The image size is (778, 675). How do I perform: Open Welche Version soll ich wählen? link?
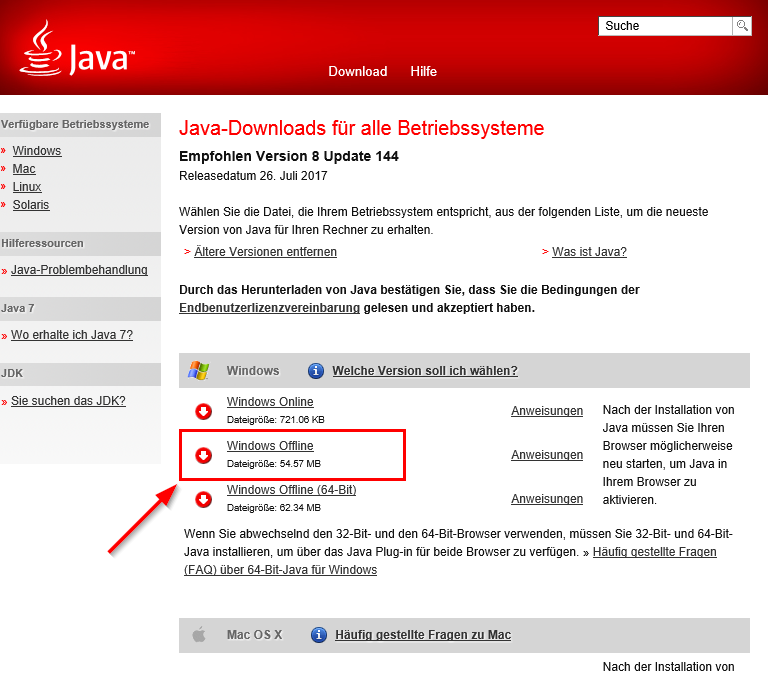425,371
